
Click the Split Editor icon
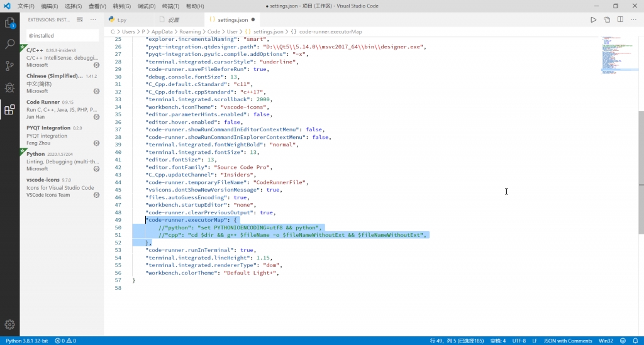(621, 20)
